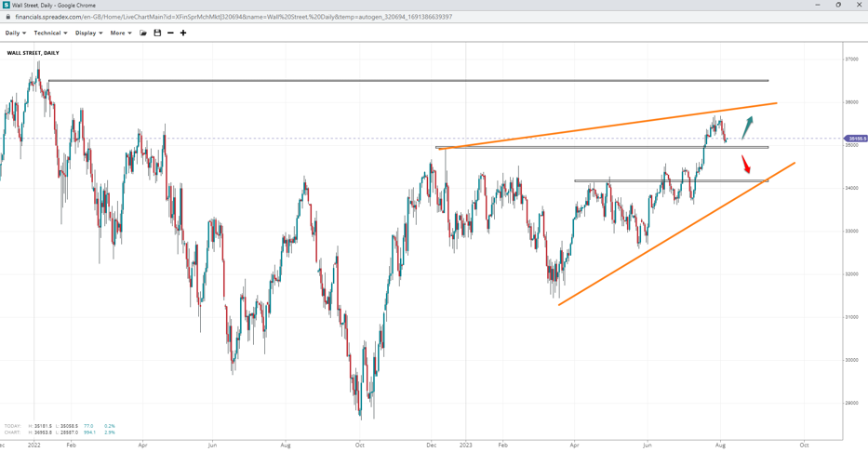Click the padlock icon in address bar

point(7,17)
